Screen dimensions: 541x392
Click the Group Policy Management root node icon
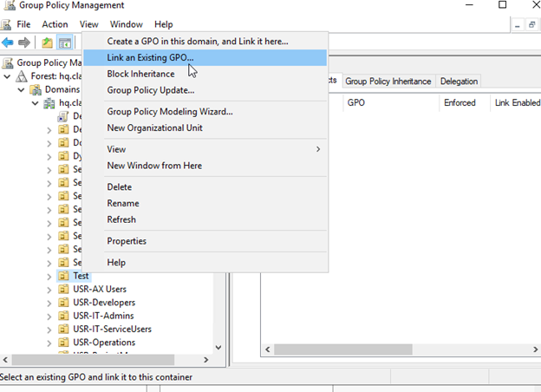[x=8, y=62]
